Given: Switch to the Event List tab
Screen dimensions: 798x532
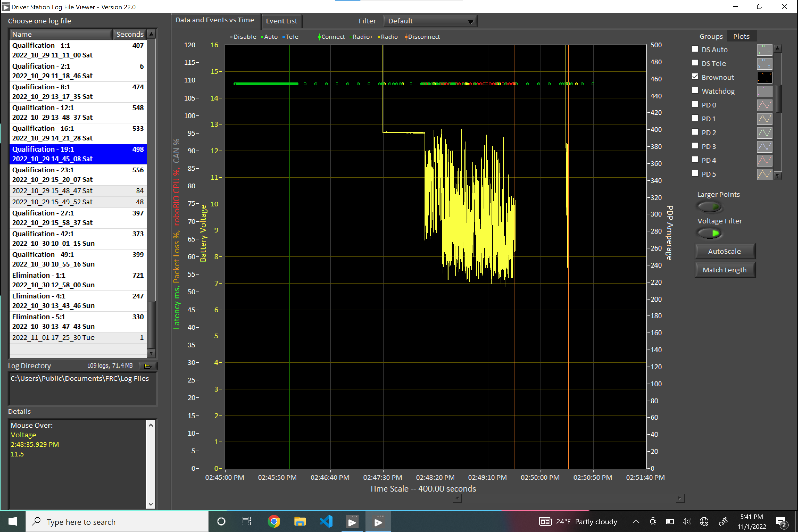Looking at the screenshot, I should coord(282,21).
